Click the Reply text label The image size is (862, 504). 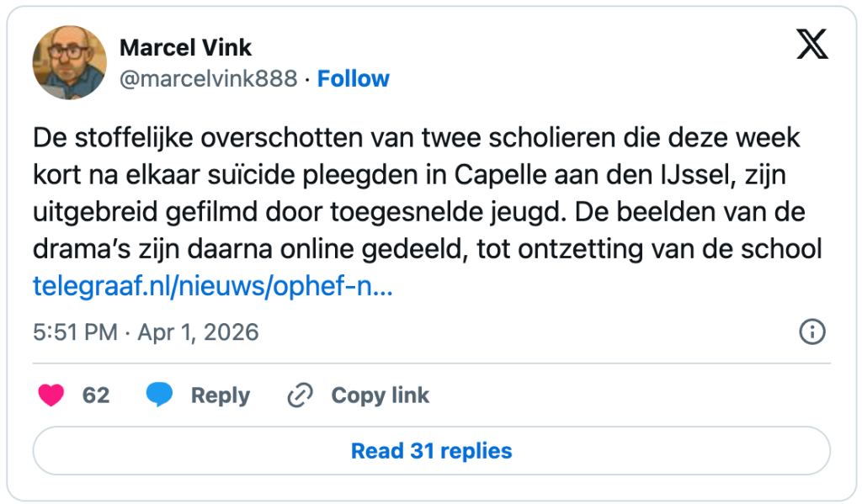click(221, 395)
